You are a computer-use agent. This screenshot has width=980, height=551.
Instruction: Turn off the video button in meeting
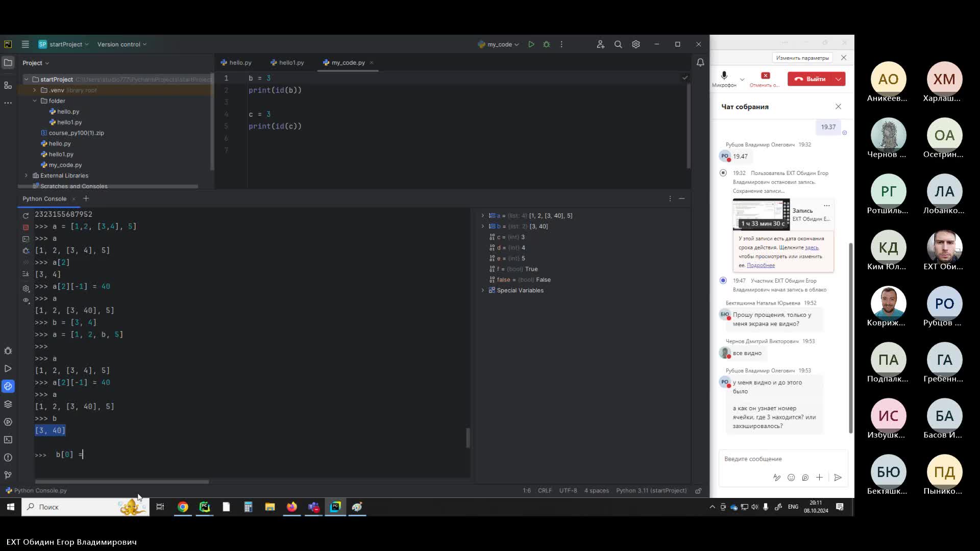click(765, 79)
